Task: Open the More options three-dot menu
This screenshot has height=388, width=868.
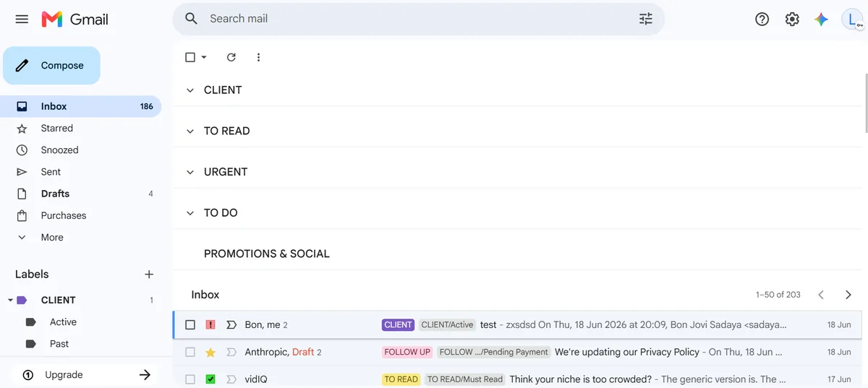Action: click(x=258, y=57)
